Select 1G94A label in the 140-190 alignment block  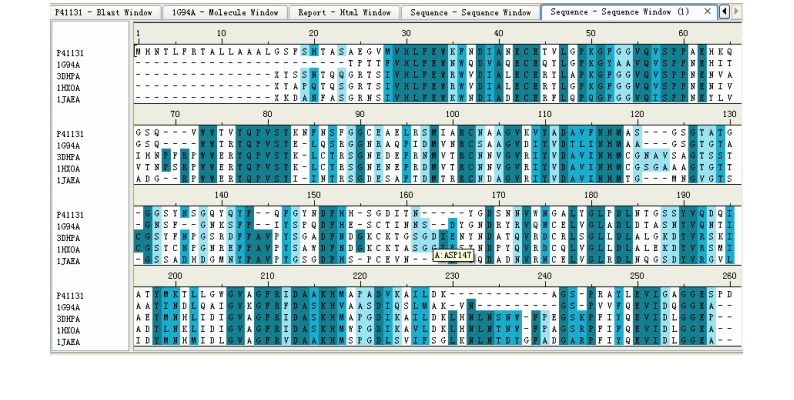click(x=68, y=227)
